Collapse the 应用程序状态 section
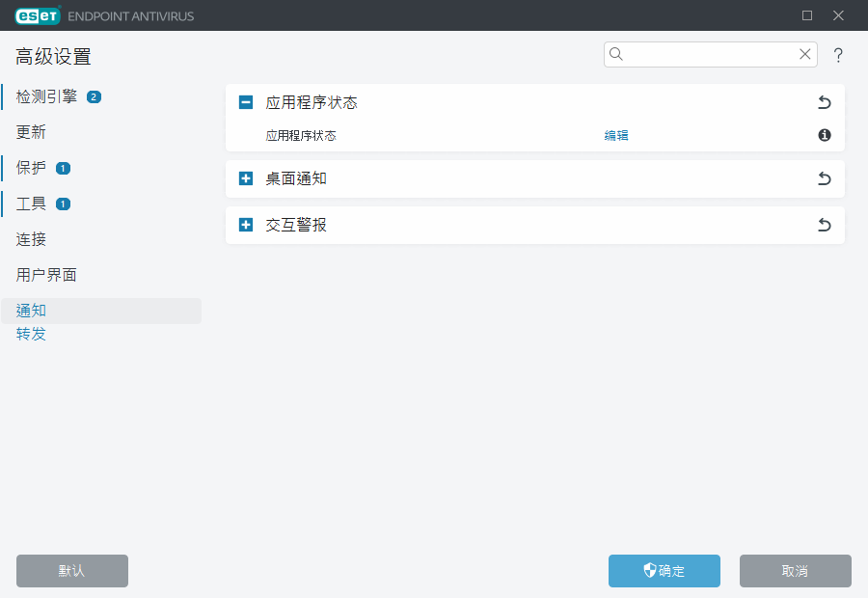The height and width of the screenshot is (598, 868). (x=246, y=102)
